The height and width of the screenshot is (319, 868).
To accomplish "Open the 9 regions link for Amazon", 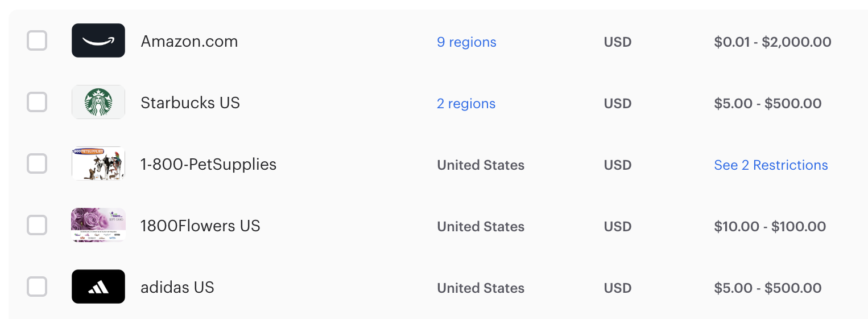I will click(466, 42).
